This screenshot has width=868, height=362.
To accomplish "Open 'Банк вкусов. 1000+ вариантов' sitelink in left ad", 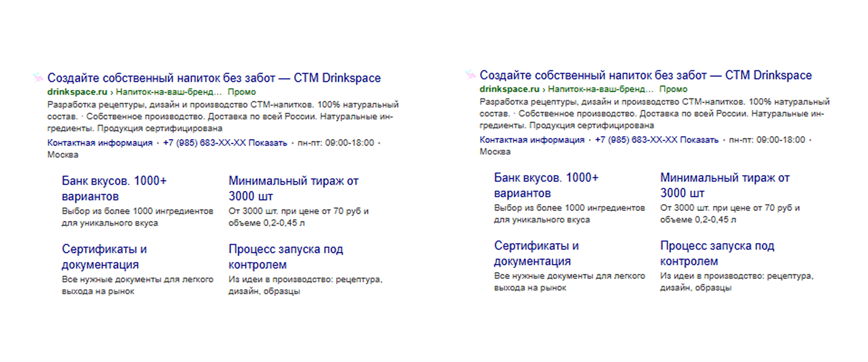I will (114, 189).
